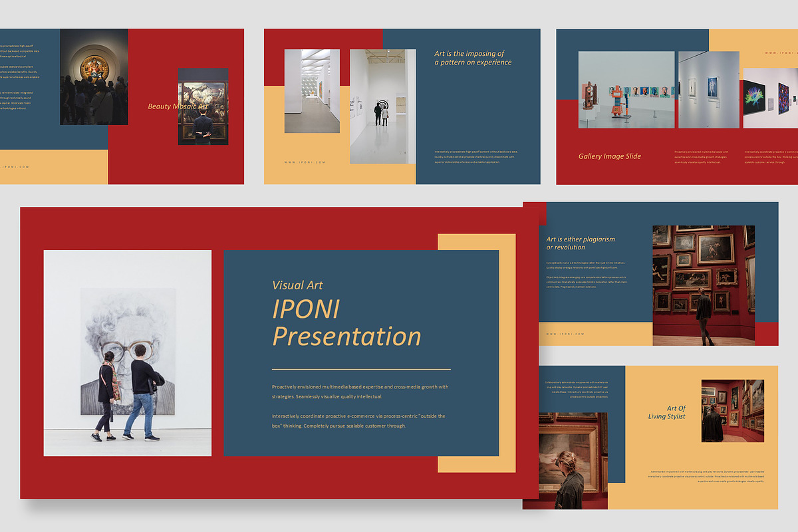The width and height of the screenshot is (798, 532).
Task: Click the "Visual Art" subtitle
Action: tap(297, 285)
